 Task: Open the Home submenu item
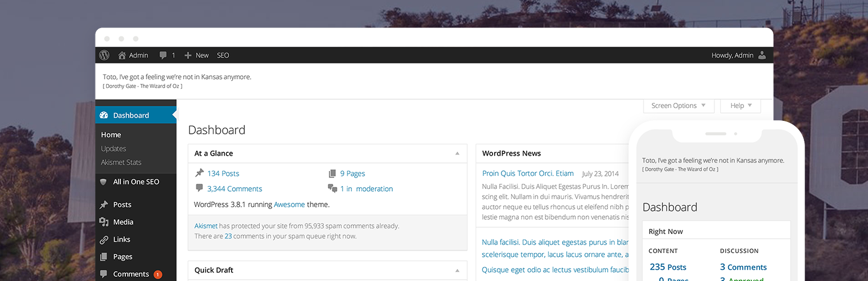click(111, 135)
